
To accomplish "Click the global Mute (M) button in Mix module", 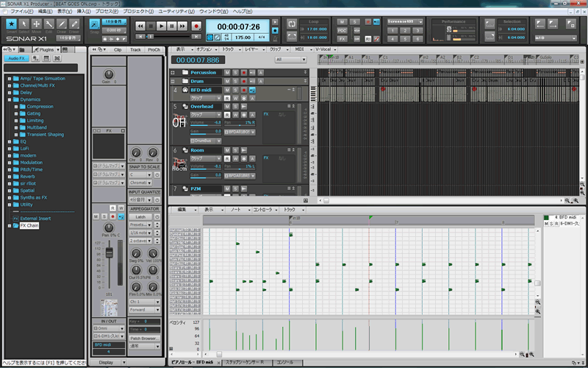I will 342,22.
